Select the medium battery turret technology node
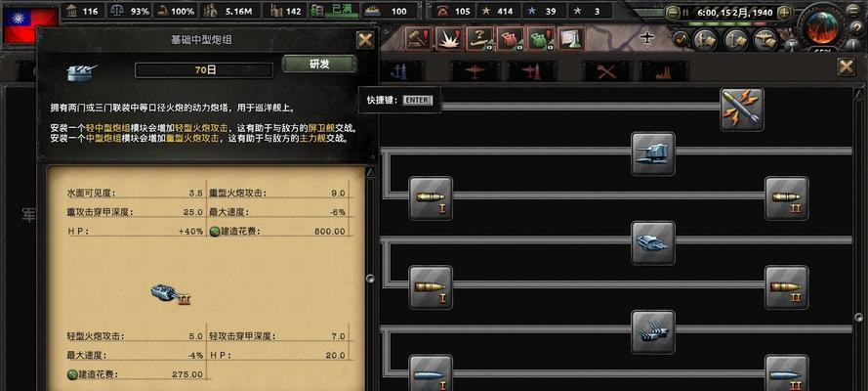The height and width of the screenshot is (391, 868). click(653, 243)
